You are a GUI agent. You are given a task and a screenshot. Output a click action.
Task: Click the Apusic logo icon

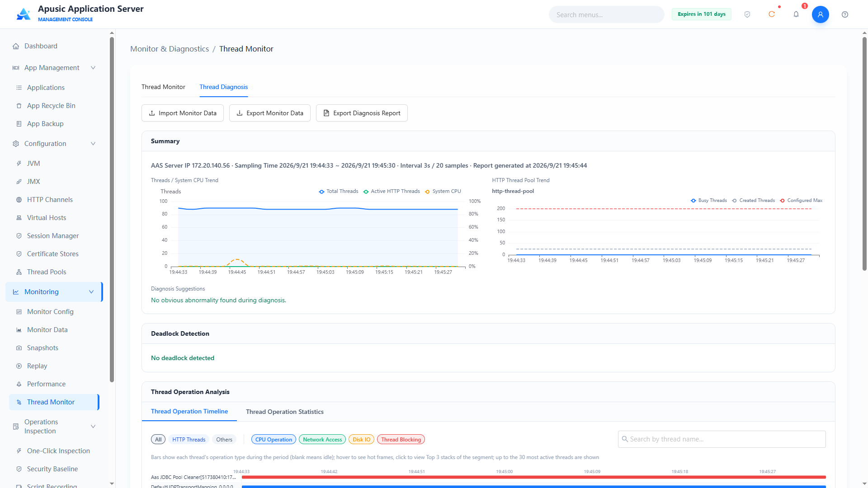[24, 14]
